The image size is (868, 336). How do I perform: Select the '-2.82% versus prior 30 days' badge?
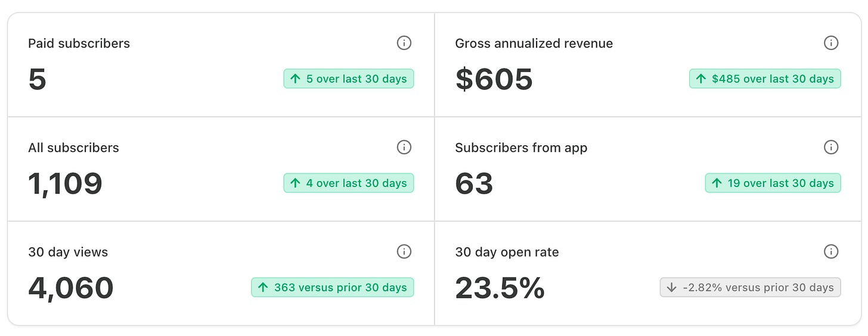tap(751, 287)
